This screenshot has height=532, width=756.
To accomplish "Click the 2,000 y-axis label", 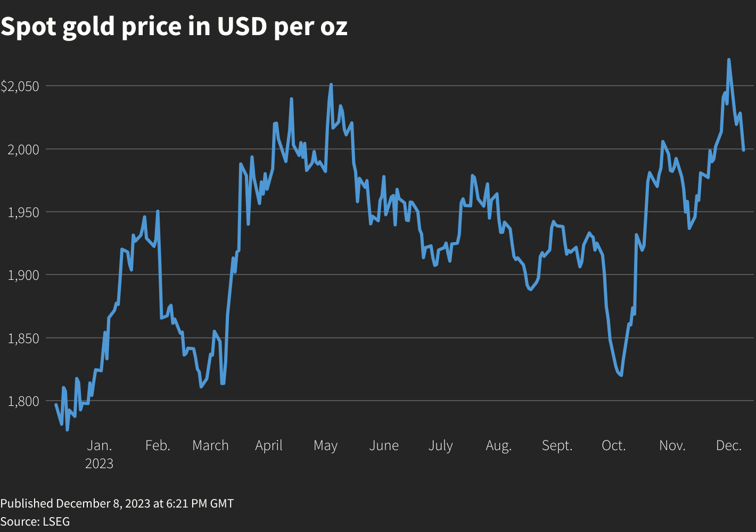I will coord(24,149).
